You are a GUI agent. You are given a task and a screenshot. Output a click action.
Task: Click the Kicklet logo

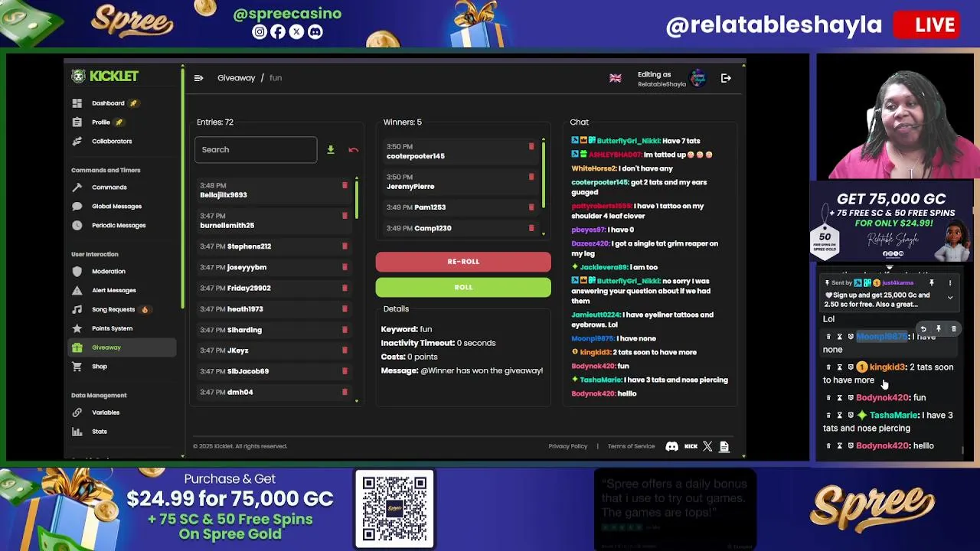click(105, 76)
